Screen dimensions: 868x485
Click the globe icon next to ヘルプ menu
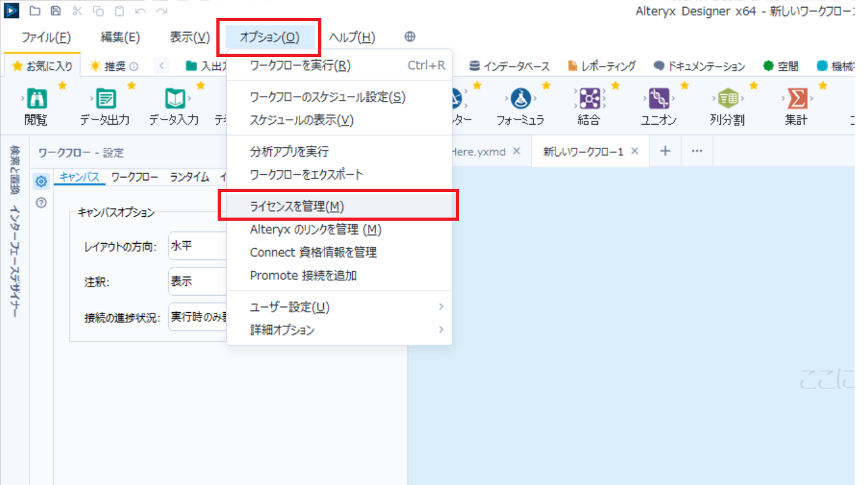point(408,36)
